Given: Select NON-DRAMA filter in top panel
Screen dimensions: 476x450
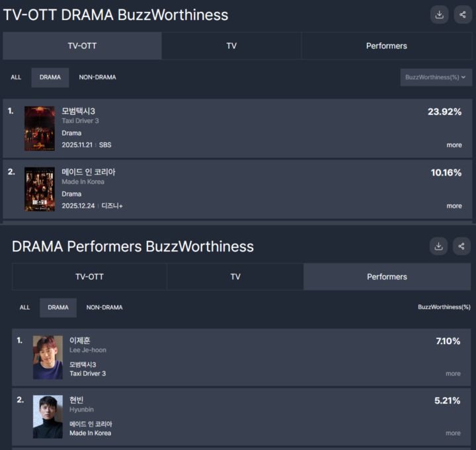Looking at the screenshot, I should [97, 77].
